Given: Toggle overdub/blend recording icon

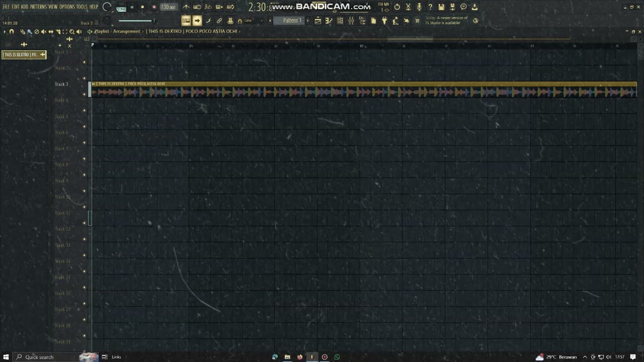Looking at the screenshot, I should 219,7.
